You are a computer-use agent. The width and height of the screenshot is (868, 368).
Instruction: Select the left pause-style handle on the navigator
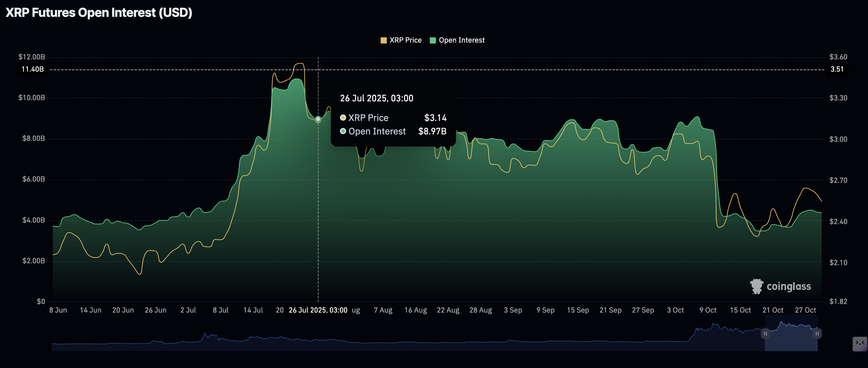click(765, 334)
